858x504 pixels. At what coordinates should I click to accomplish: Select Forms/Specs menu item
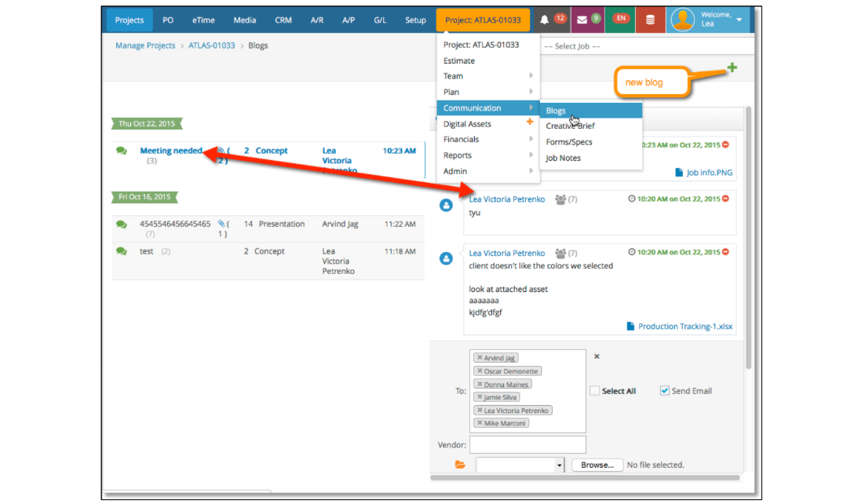(x=569, y=142)
